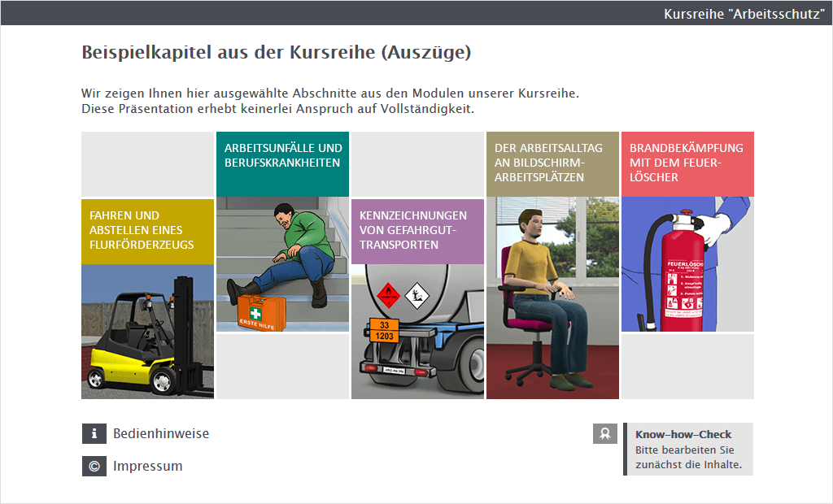Screen dimensions: 833x504
Task: Select 'Kennzeichnungen von Gefahrguttransporten' purple title
Action: coord(417,231)
